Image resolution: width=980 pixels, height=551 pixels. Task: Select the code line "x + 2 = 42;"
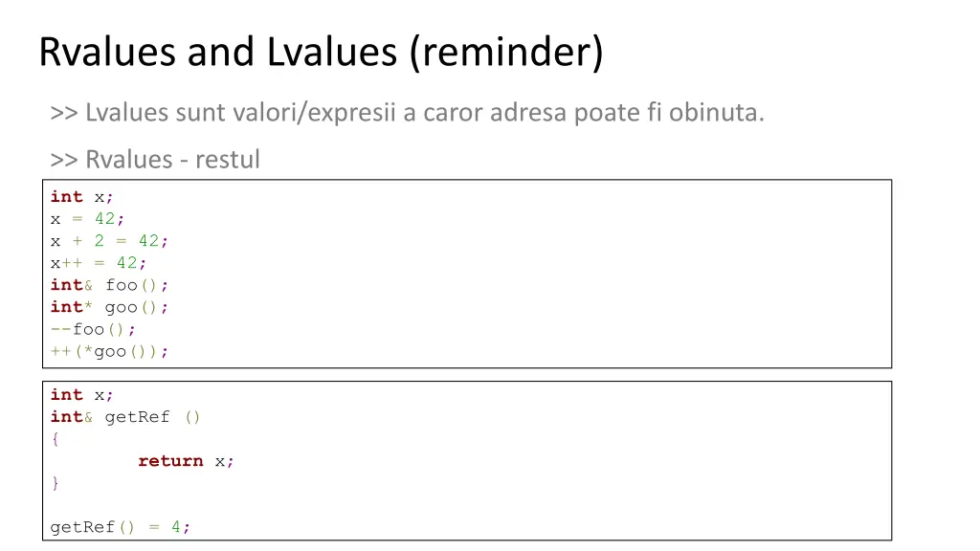(110, 241)
